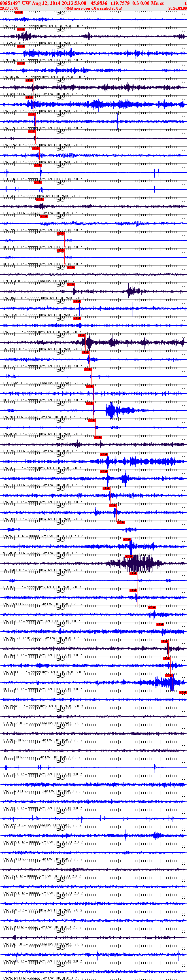Viewport: 187px width, 980px height.
Task: Select the CN.EDB.BHZ station label
Action: tap(42, 281)
